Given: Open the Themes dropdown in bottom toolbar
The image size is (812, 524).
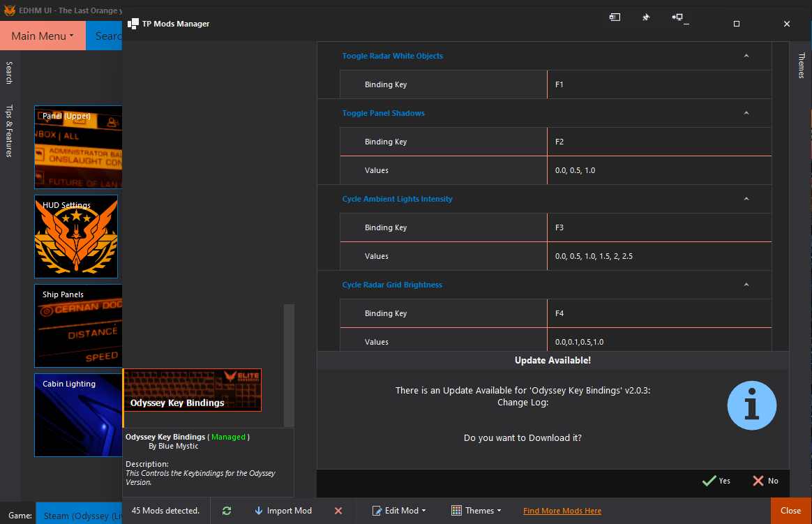Looking at the screenshot, I should tap(476, 511).
